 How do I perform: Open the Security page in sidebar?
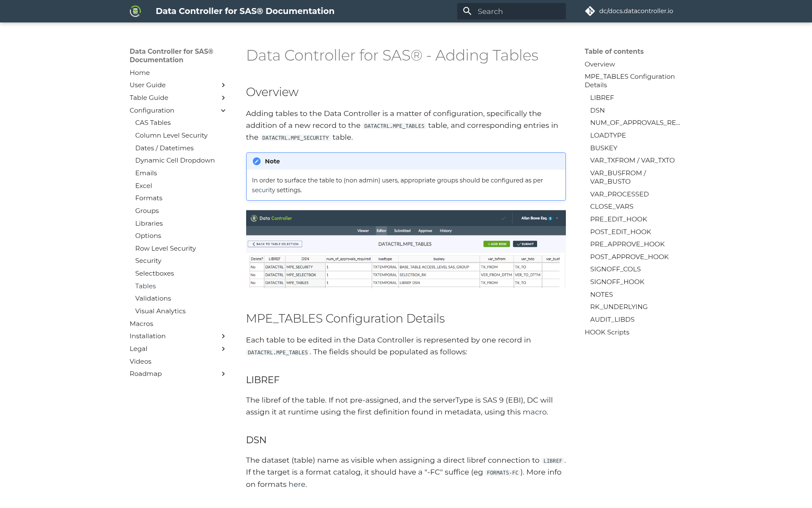(148, 261)
